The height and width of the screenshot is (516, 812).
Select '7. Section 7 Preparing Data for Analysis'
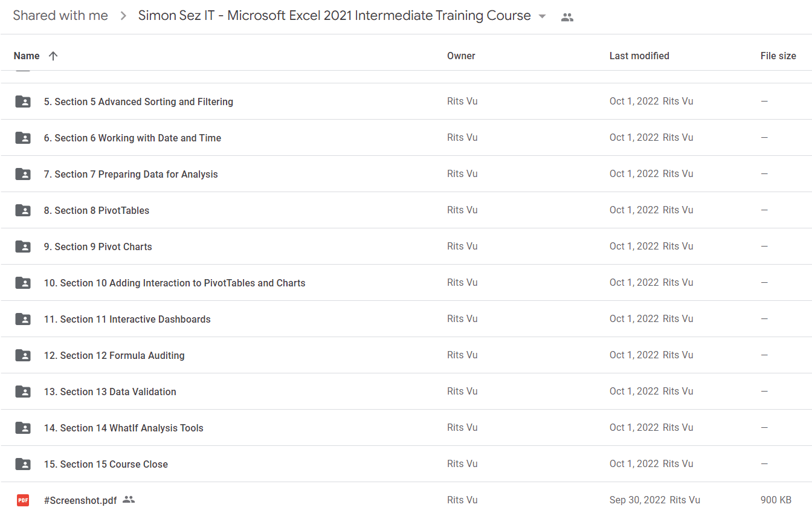(x=130, y=174)
